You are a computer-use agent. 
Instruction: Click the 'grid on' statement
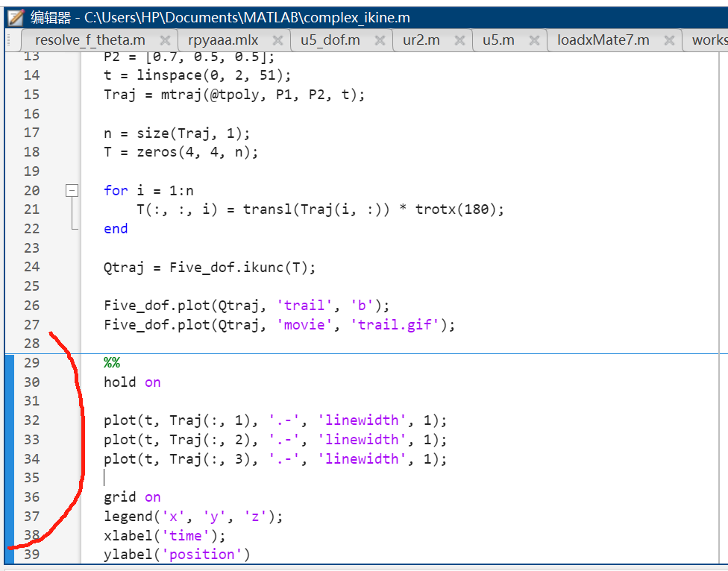point(132,497)
